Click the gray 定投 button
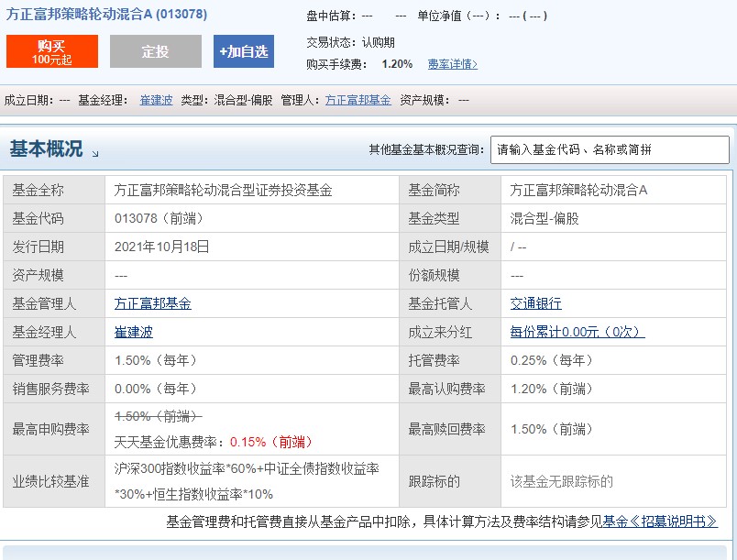The width and height of the screenshot is (737, 560). tap(156, 51)
